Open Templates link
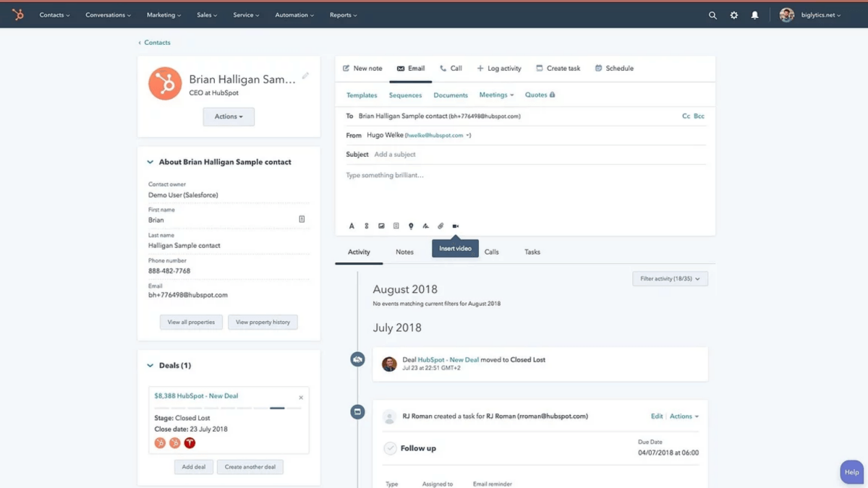 362,95
